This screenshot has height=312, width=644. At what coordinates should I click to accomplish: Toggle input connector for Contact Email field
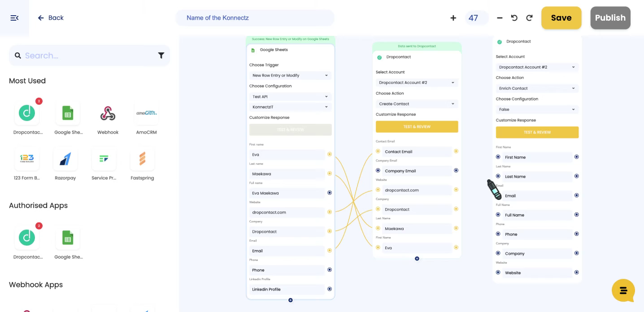[378, 151]
